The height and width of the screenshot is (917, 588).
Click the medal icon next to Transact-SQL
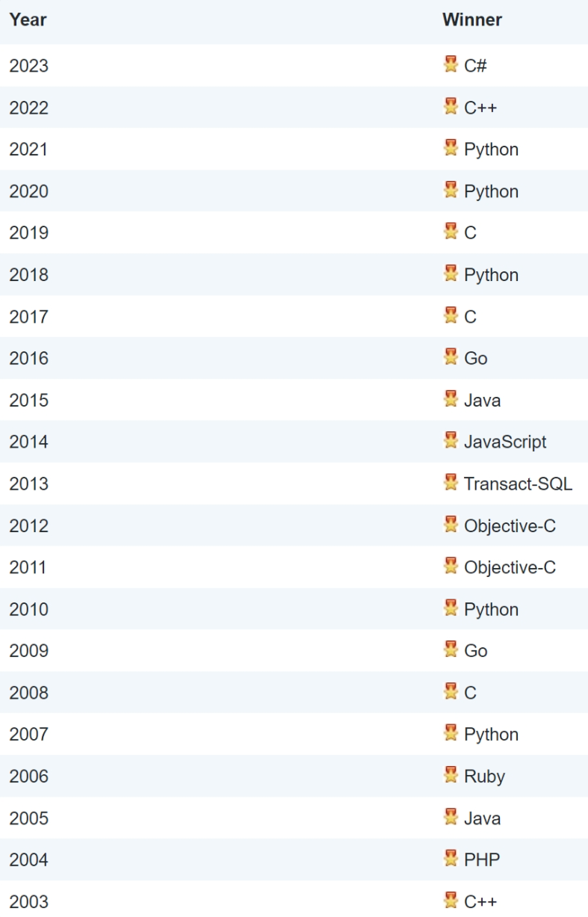451,484
